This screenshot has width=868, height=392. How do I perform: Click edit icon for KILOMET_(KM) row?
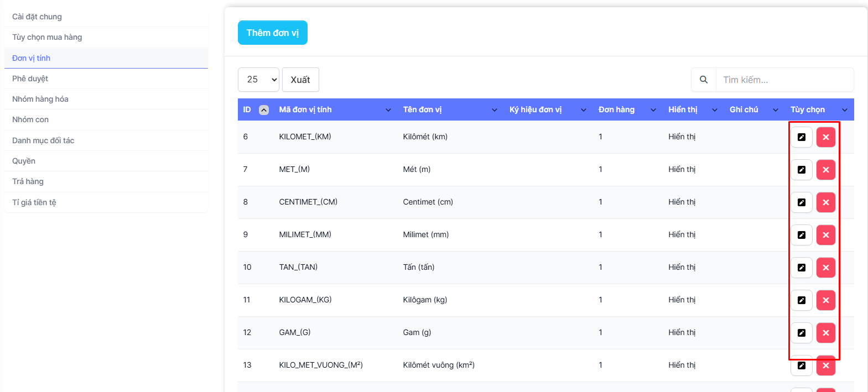pyautogui.click(x=801, y=137)
